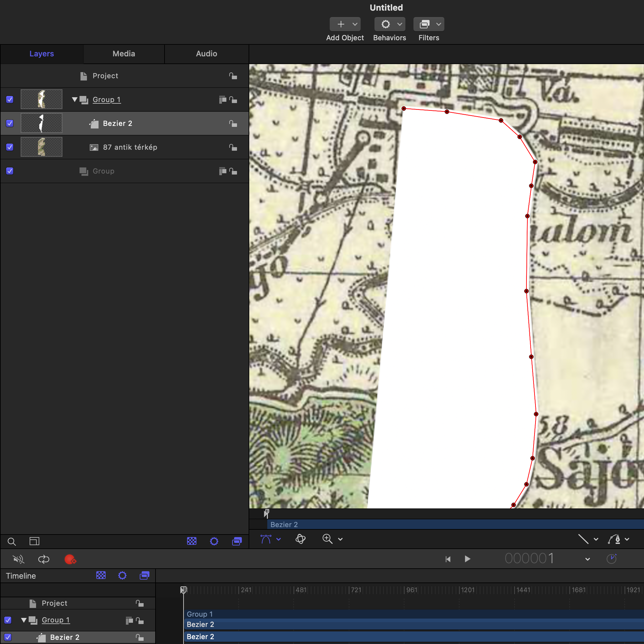Toggle dimmed Group 2D/3D icon
The width and height of the screenshot is (644, 644).
point(223,171)
